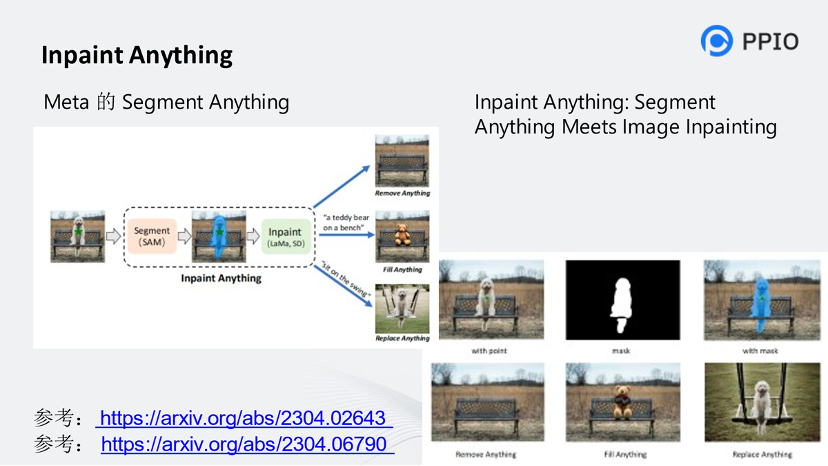
Task: Open the arxiv.org/abs/2304.06790 reference link
Action: (x=245, y=444)
